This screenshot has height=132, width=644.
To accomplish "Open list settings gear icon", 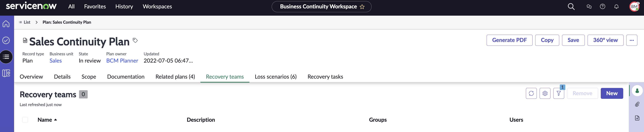I will (545, 93).
